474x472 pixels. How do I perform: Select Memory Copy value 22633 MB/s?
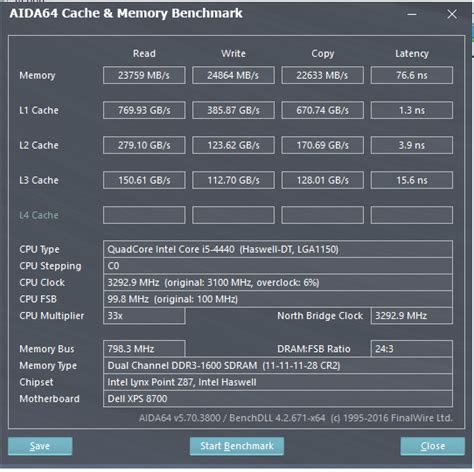pyautogui.click(x=322, y=75)
